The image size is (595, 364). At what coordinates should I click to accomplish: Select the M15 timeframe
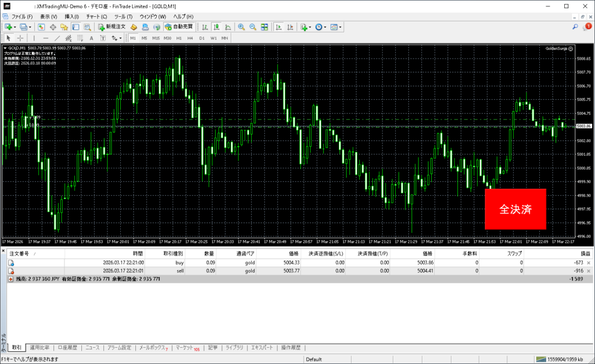click(156, 38)
